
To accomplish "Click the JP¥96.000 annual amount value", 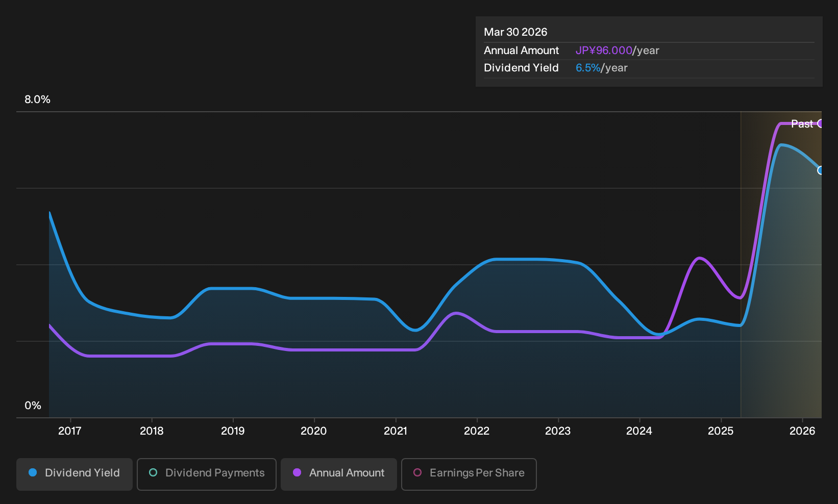I will pyautogui.click(x=604, y=51).
